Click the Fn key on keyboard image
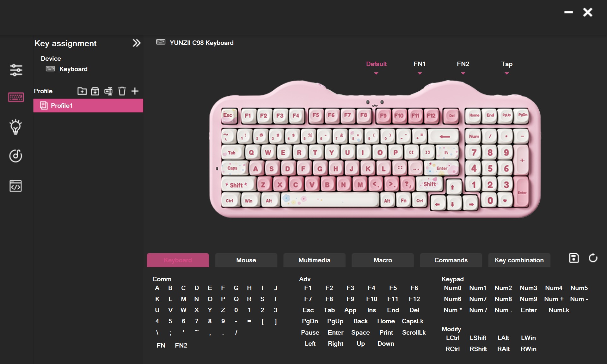Image resolution: width=607 pixels, height=364 pixels. click(x=404, y=200)
